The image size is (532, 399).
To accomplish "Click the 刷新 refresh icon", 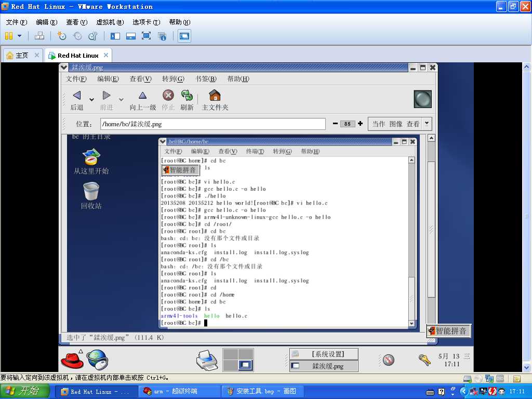I will (x=187, y=96).
